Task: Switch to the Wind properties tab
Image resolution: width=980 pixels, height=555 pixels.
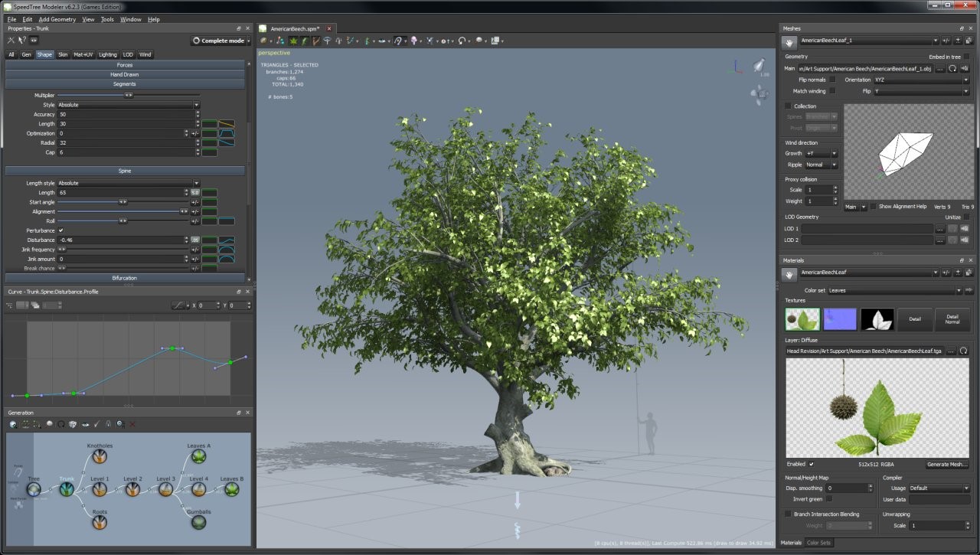Action: click(x=145, y=55)
